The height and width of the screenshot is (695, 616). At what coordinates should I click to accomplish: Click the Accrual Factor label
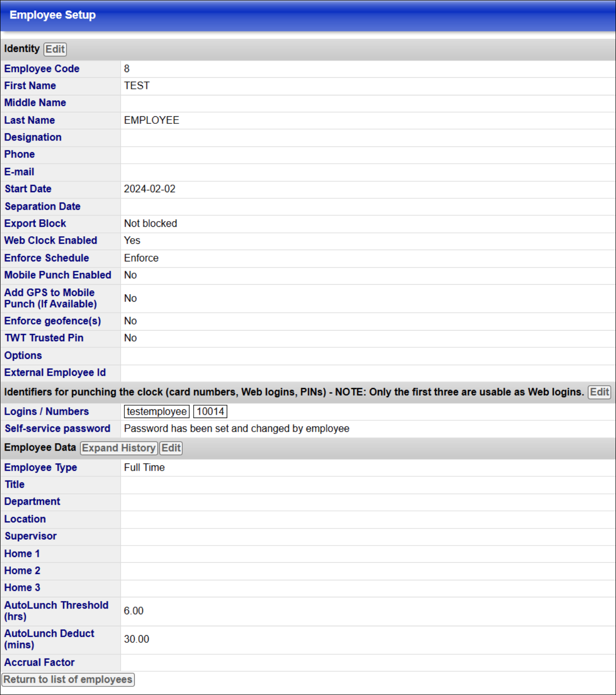tap(39, 663)
